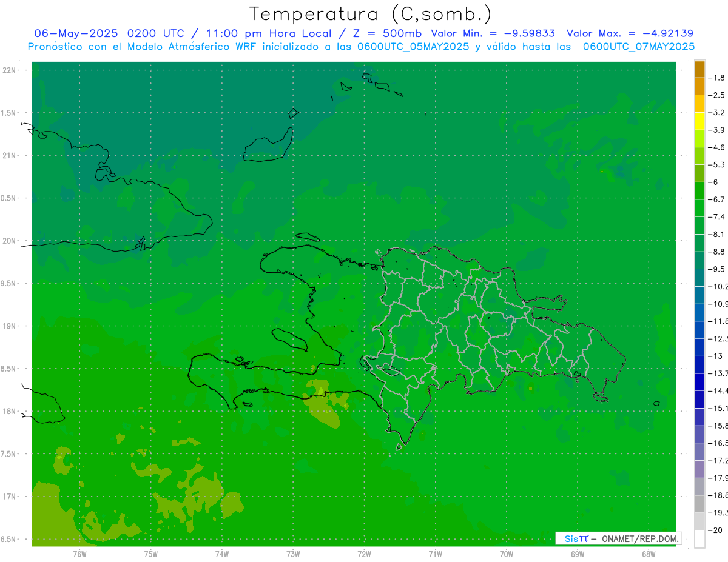Click the '-3.2' color scale value
The height and width of the screenshot is (562, 728).
(x=716, y=113)
